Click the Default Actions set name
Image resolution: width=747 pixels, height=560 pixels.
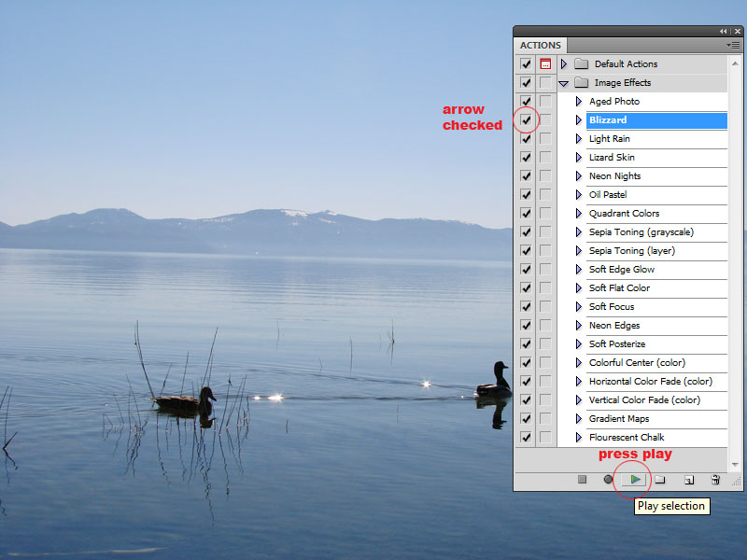click(626, 63)
